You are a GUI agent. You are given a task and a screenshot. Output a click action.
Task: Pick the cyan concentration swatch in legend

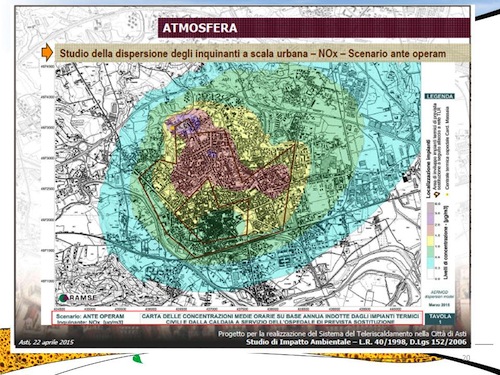coord(430,263)
